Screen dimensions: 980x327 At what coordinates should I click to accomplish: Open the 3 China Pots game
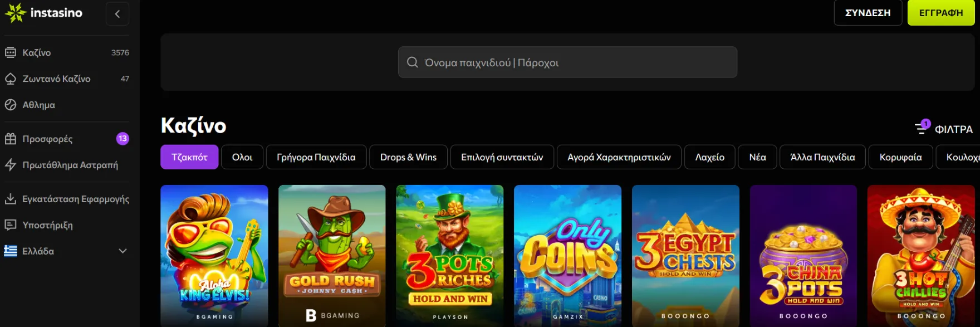click(803, 256)
